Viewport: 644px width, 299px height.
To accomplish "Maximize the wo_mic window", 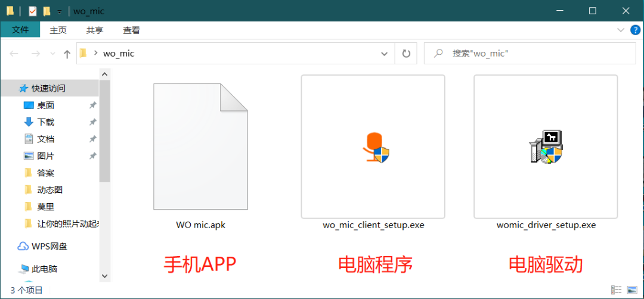I will (x=592, y=11).
